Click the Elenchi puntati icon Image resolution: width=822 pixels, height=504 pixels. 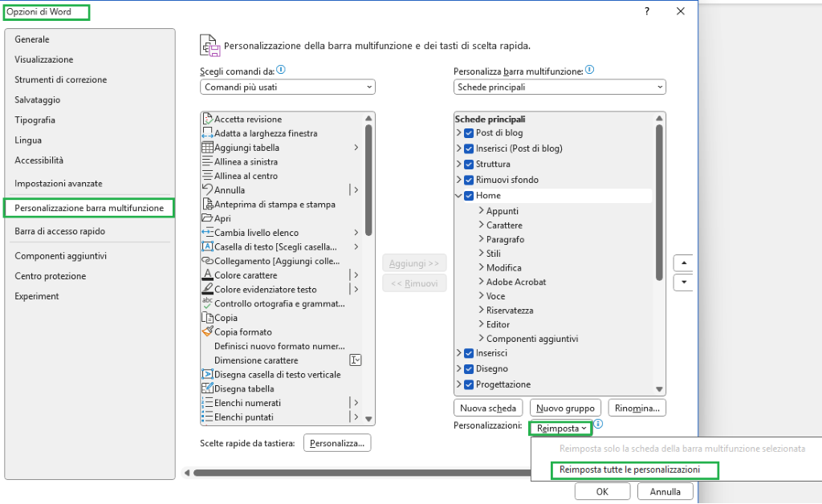(x=208, y=417)
